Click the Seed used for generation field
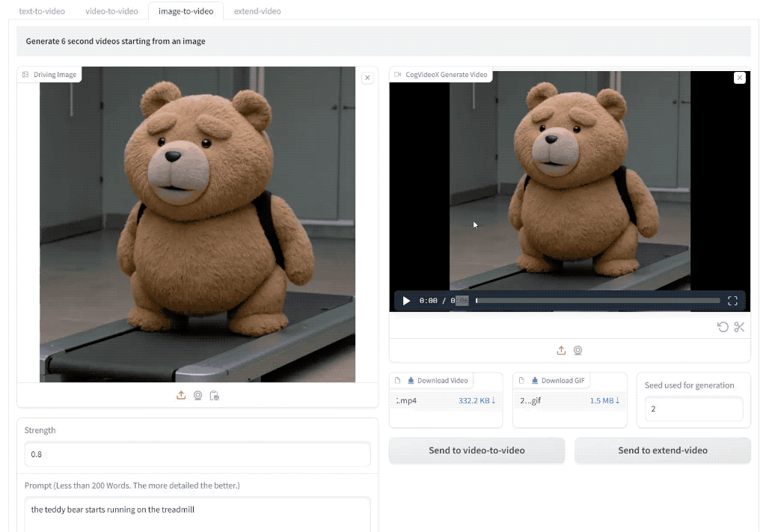Image resolution: width=769 pixels, height=532 pixels. 693,409
